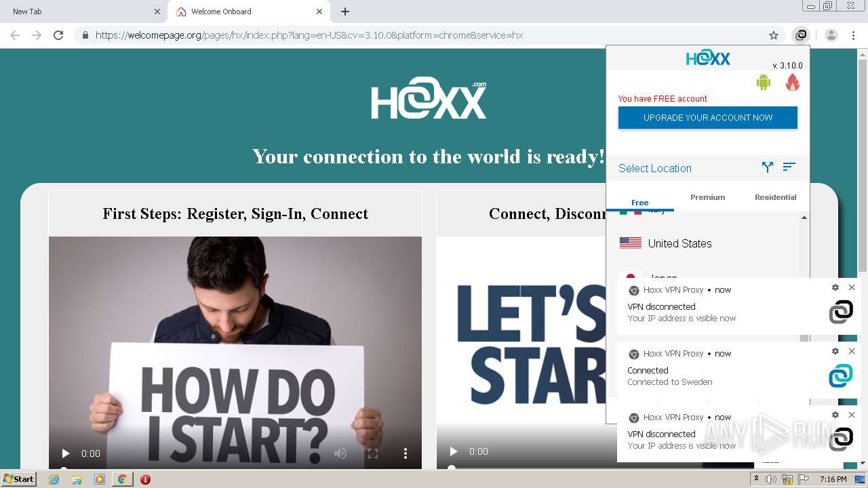This screenshot has width=868, height=488.
Task: Enter fullscreen on How Do I Start video
Action: (x=373, y=453)
